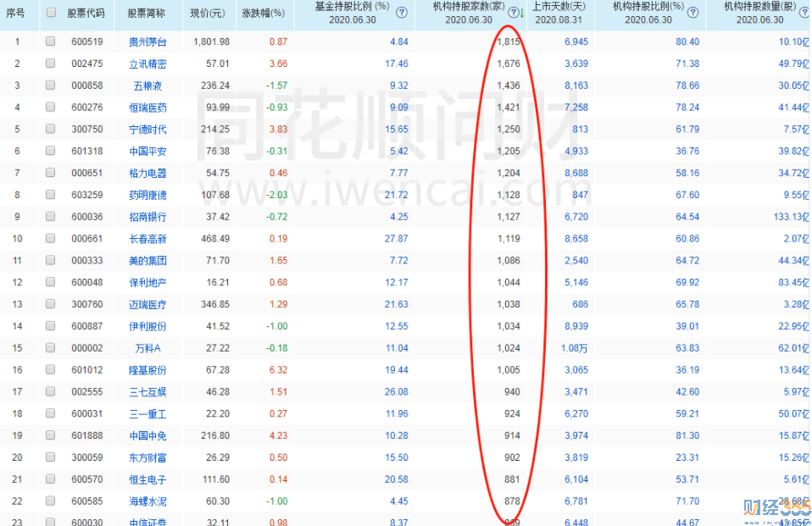
Task: Click listing days value 1.08万
Action: click(x=575, y=348)
